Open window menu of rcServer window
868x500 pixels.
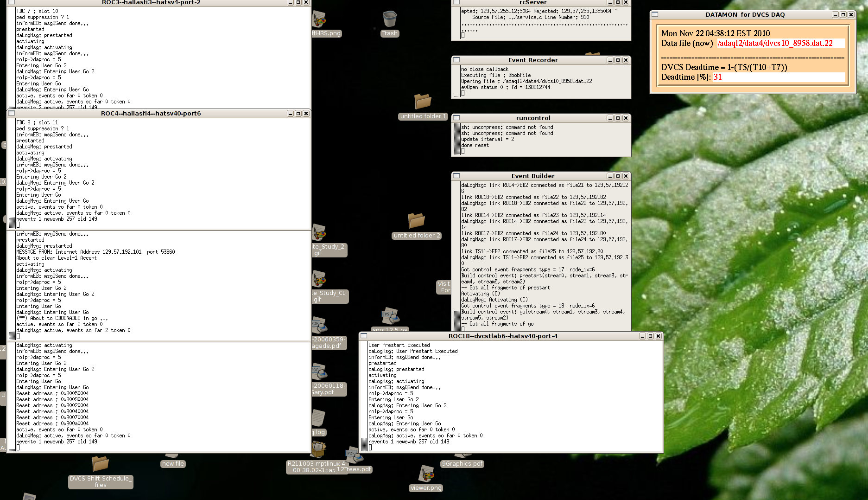[x=456, y=2]
